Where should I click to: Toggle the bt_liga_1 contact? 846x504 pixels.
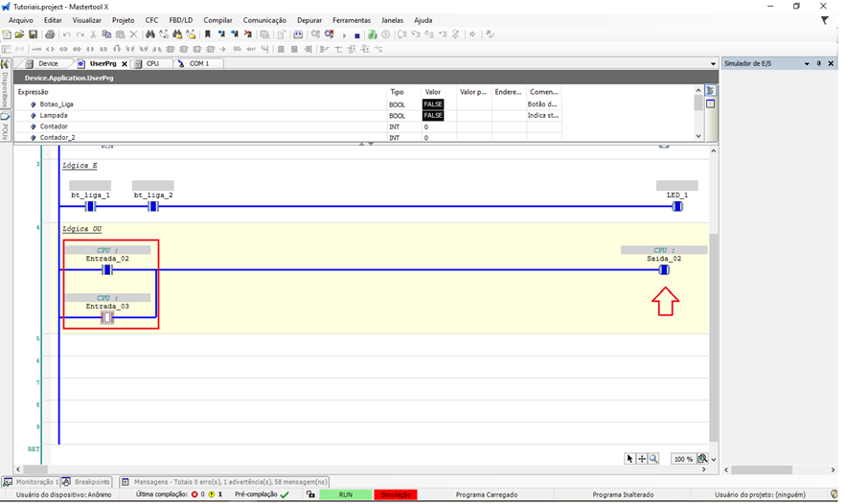coord(90,206)
